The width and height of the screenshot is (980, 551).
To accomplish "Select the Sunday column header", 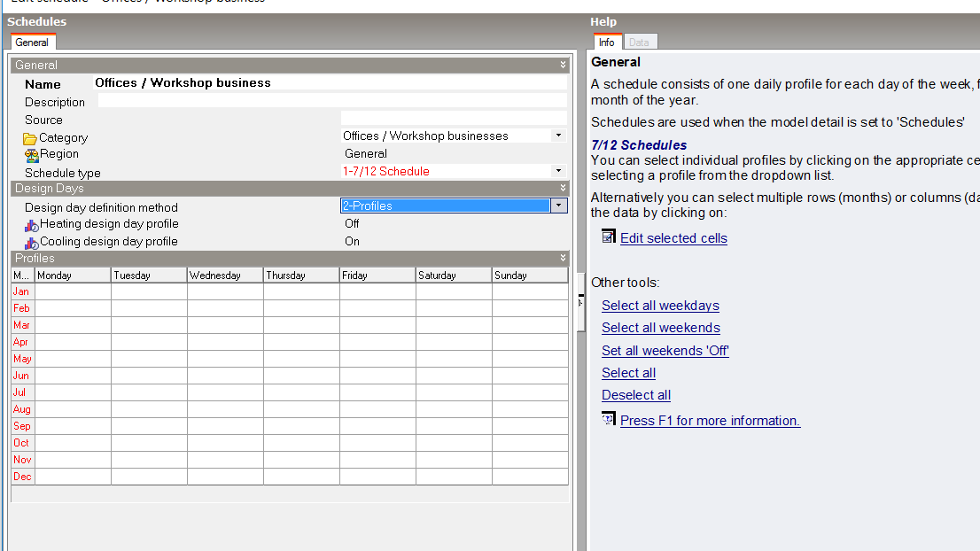I will [x=530, y=275].
